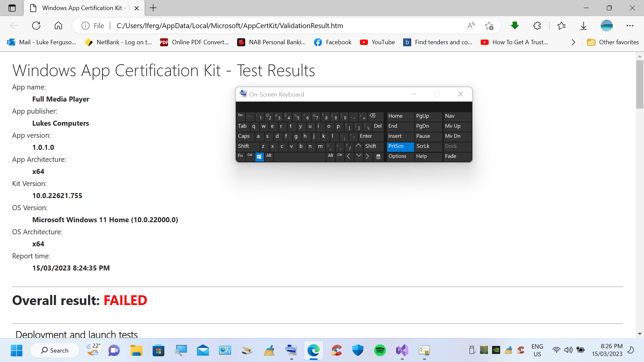Expand hidden favorites bar chevron

[x=573, y=42]
